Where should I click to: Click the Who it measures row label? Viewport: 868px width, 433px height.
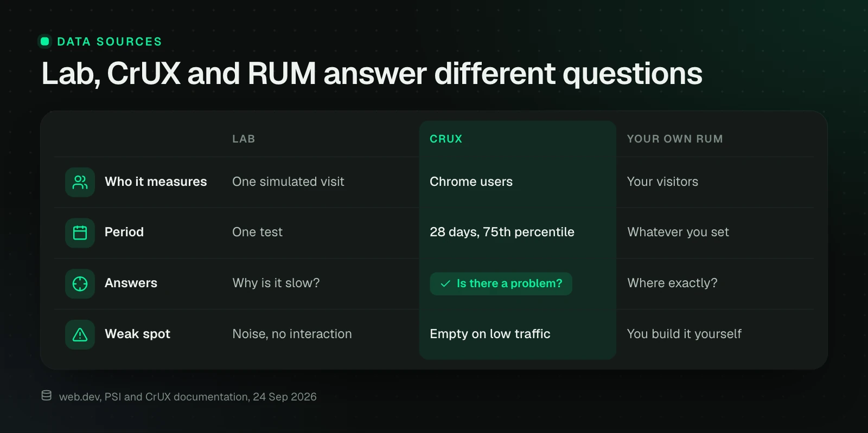156,182
